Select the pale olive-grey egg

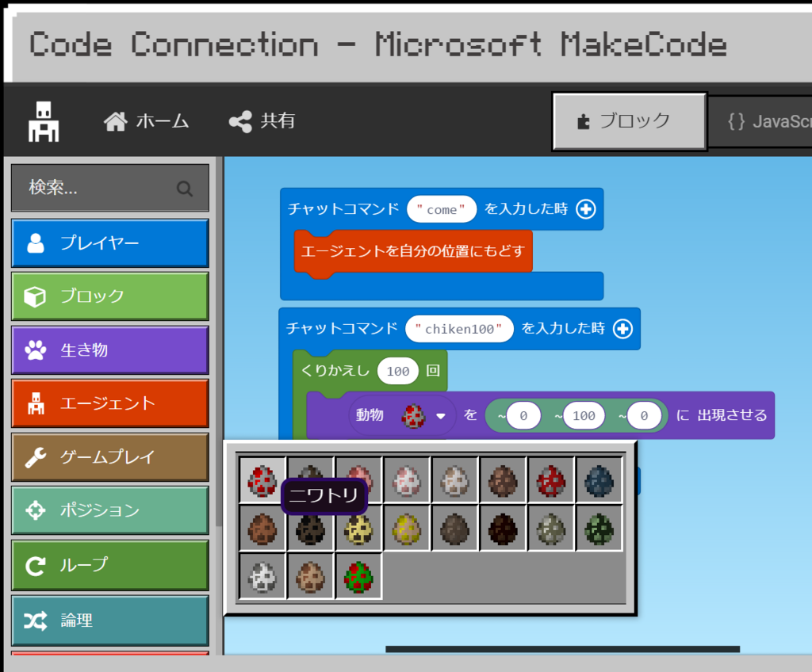(551, 528)
